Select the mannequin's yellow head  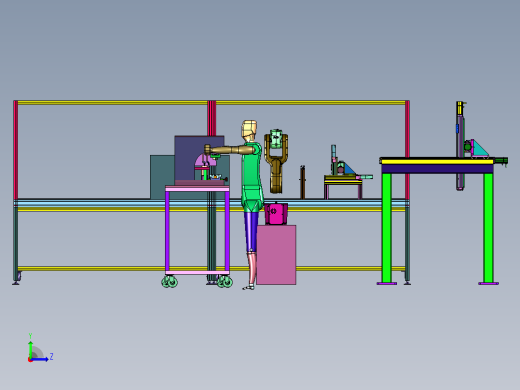[x=249, y=129]
